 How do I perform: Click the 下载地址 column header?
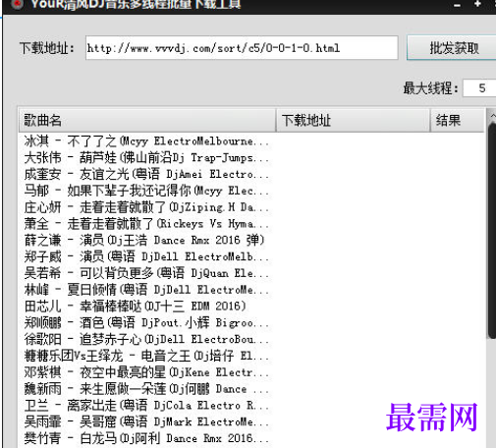(353, 120)
